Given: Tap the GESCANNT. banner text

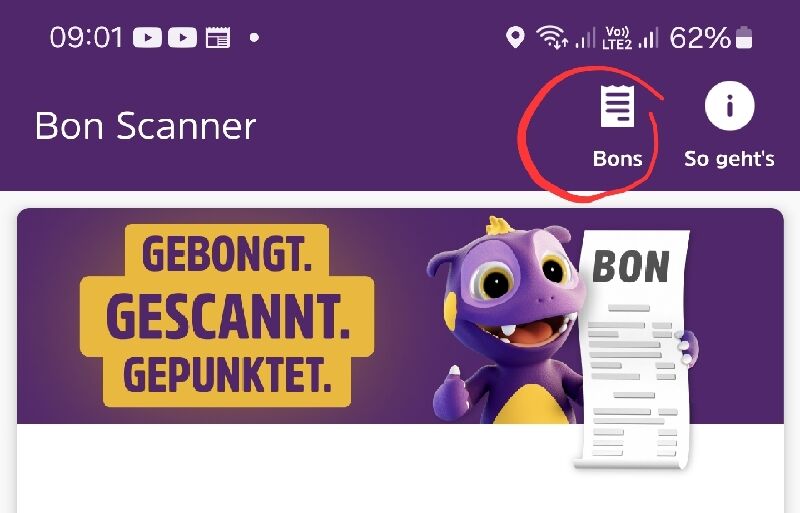Looking at the screenshot, I should (x=228, y=317).
